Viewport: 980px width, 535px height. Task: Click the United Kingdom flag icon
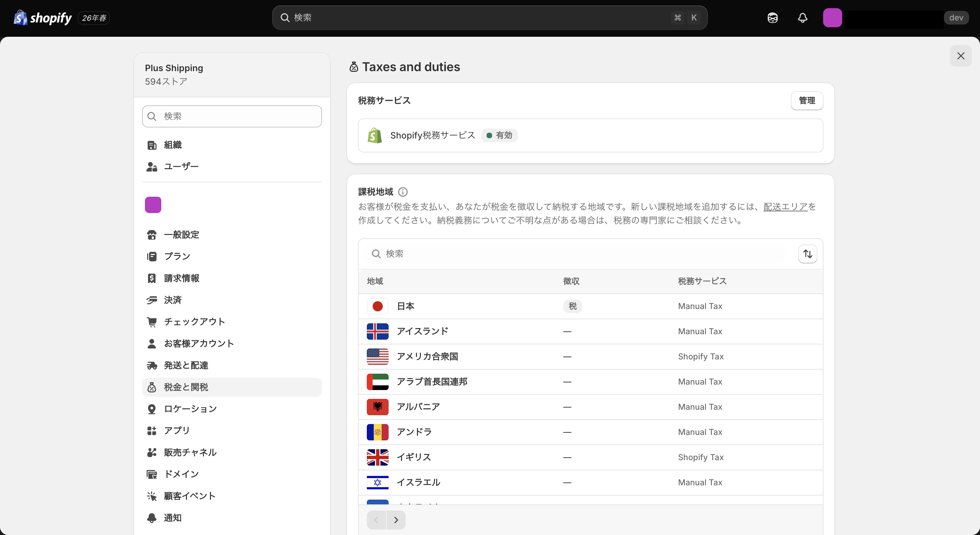377,457
